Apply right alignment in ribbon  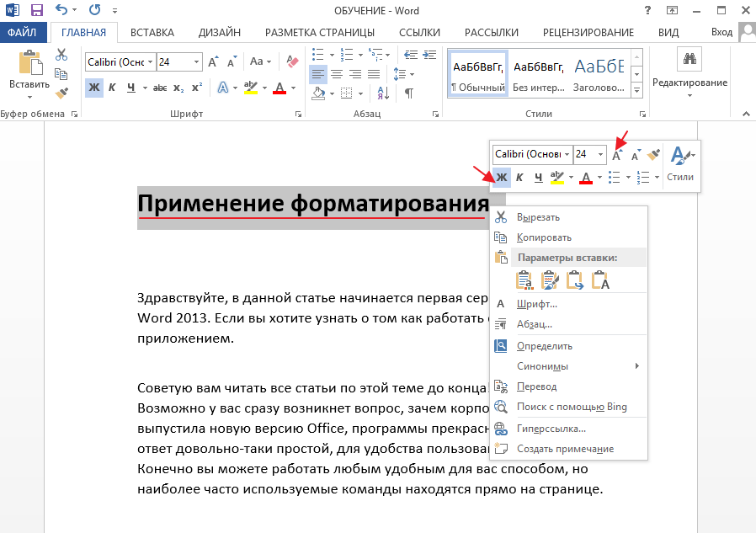click(355, 74)
